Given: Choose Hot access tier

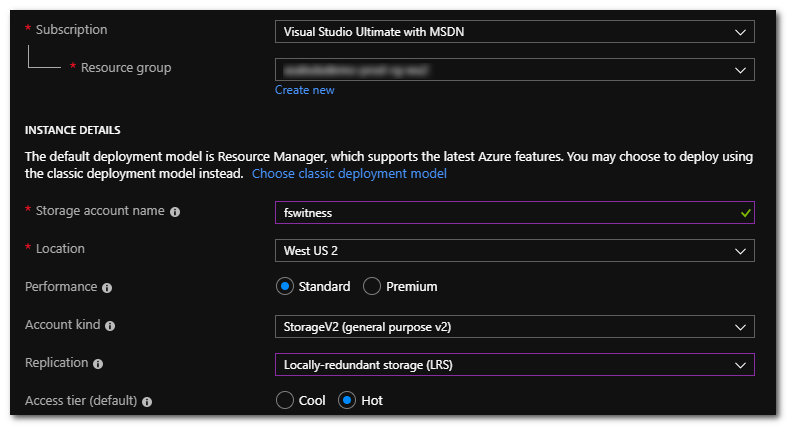Looking at the screenshot, I should [347, 400].
